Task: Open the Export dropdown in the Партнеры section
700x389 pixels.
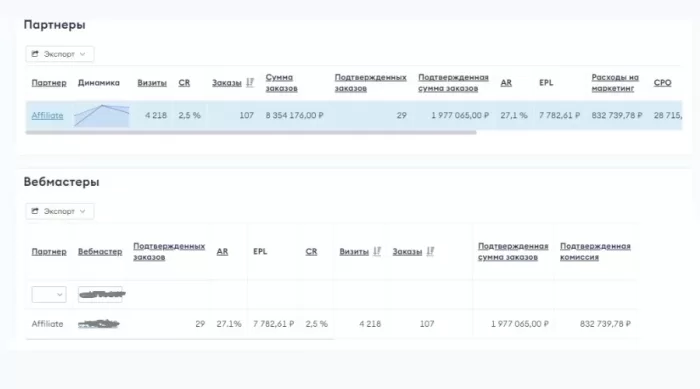Action: click(60, 54)
